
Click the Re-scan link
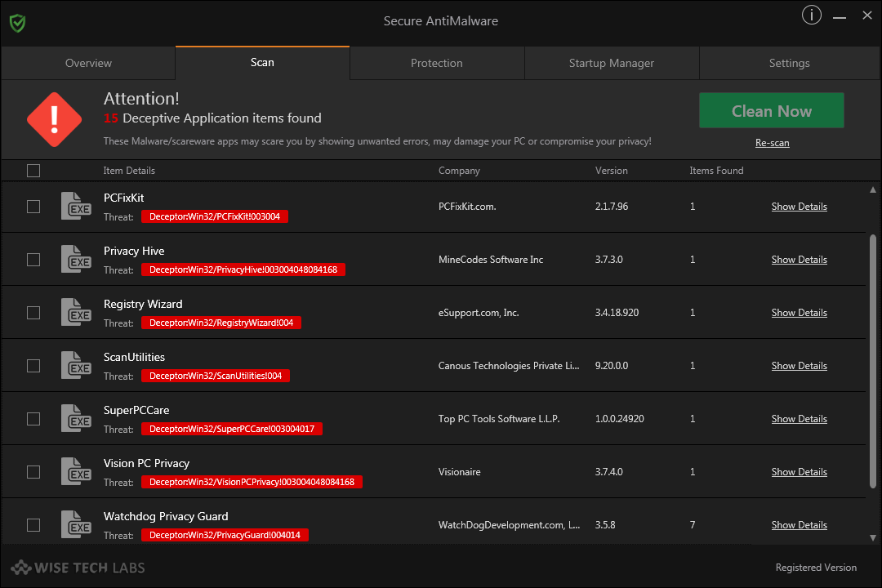[772, 143]
